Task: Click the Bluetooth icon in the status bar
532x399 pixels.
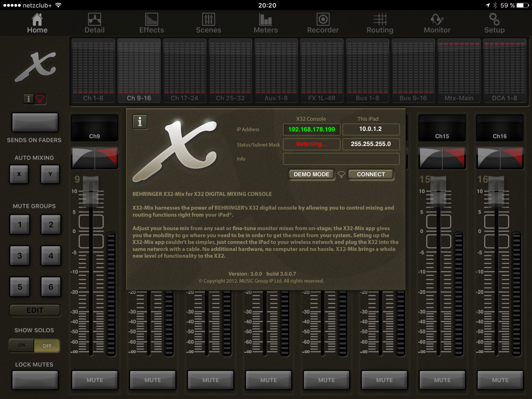Action: pyautogui.click(x=495, y=5)
